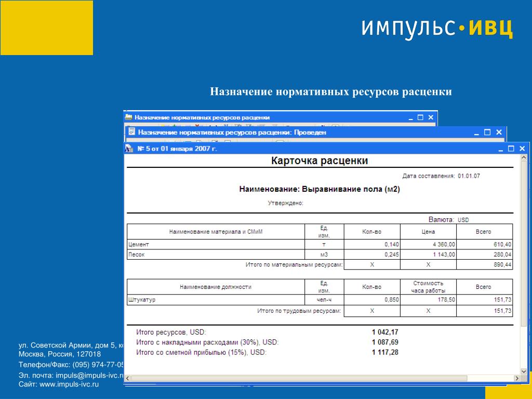The image size is (532, 399).
Task: Click the 'Наименование должности' column header
Action: pos(216,287)
